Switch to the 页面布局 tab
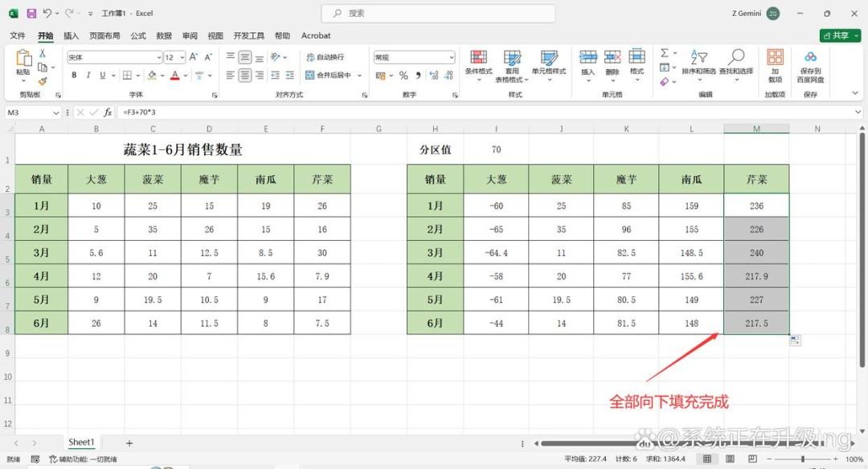Screen dimensions: 868x469 pos(104,35)
